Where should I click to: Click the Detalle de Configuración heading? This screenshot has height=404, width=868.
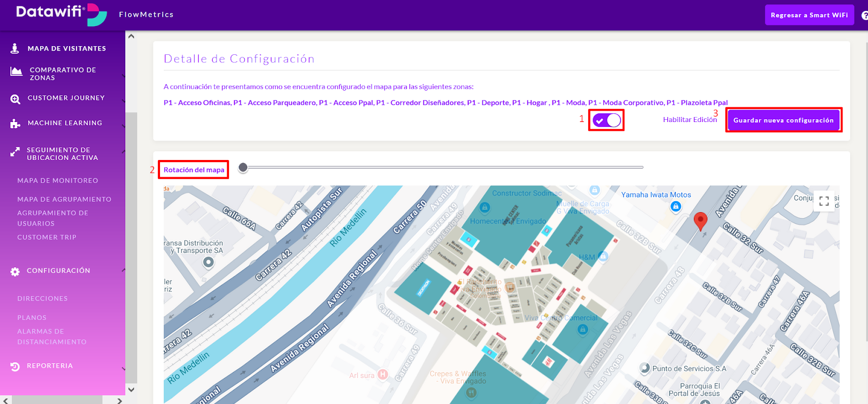point(239,59)
